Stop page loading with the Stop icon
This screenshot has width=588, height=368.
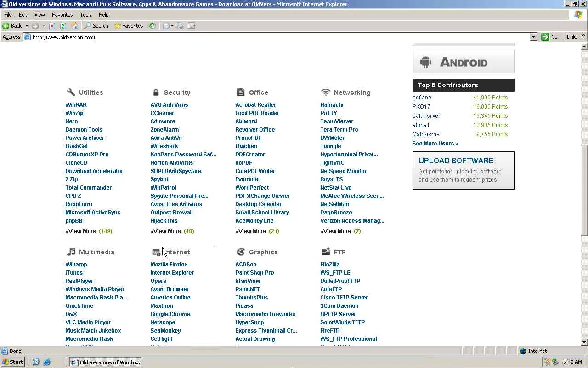click(52, 26)
